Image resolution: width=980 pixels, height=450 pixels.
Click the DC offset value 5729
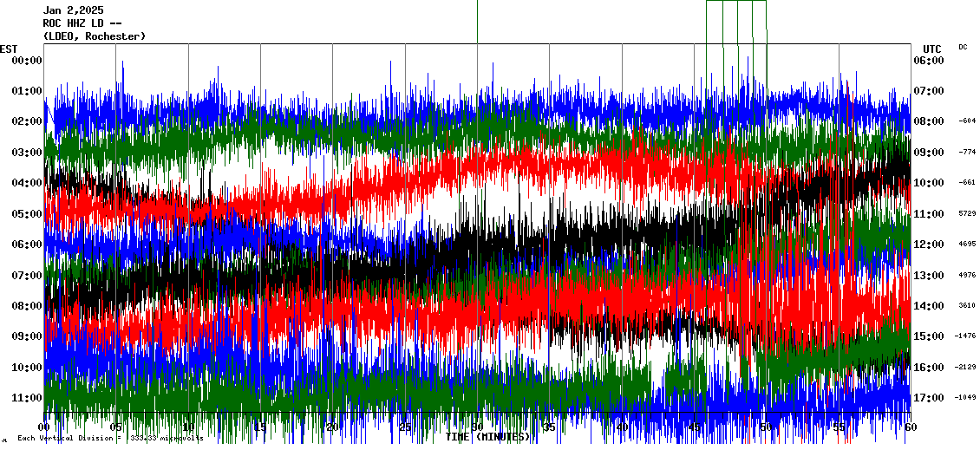tap(966, 213)
